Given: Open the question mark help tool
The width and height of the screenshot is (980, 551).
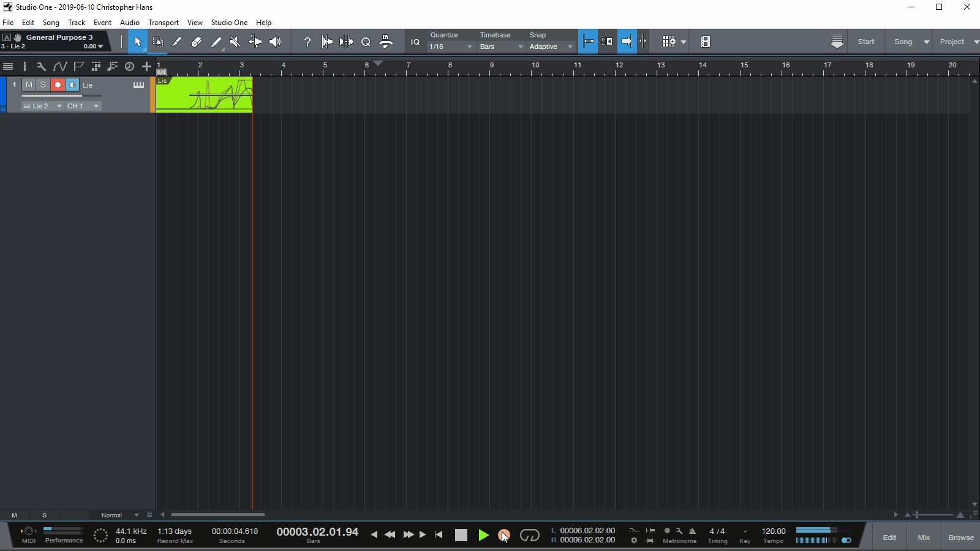Looking at the screenshot, I should point(307,42).
